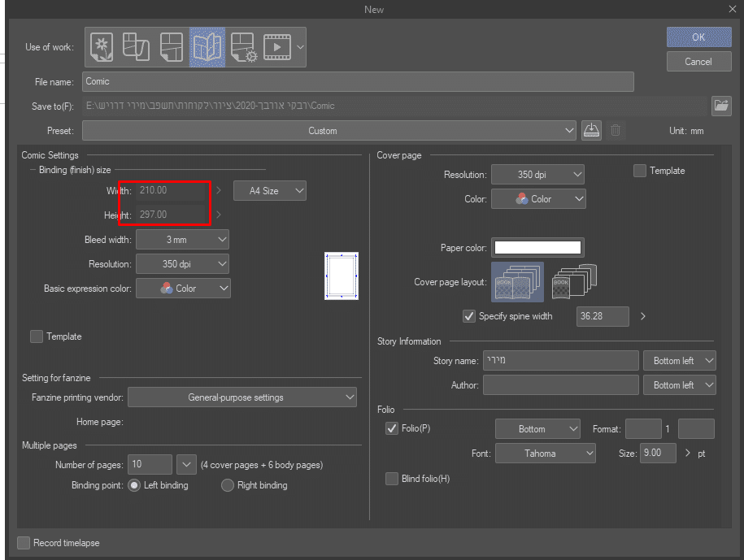Select the spread cover page layout icon
The width and height of the screenshot is (744, 560).
point(518,281)
